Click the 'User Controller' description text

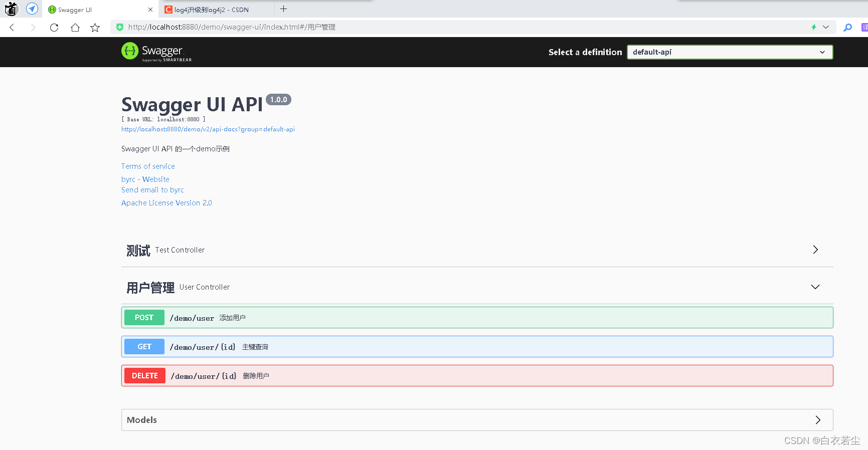tap(205, 287)
